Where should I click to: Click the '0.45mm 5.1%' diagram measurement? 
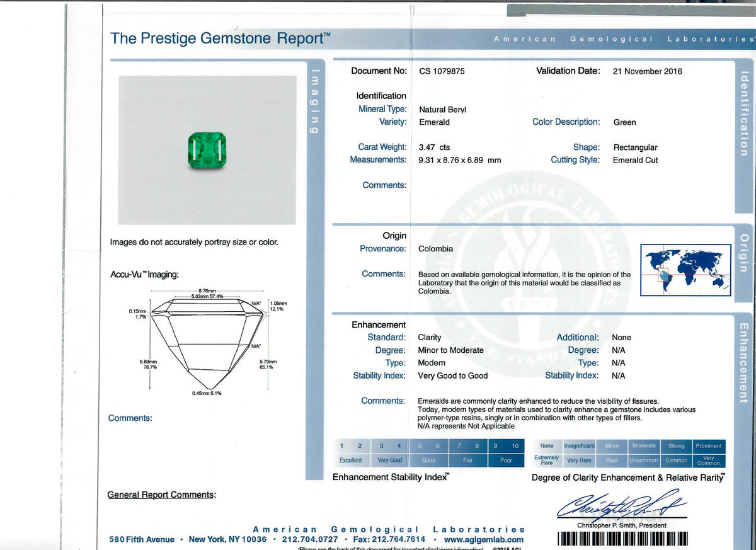[207, 393]
